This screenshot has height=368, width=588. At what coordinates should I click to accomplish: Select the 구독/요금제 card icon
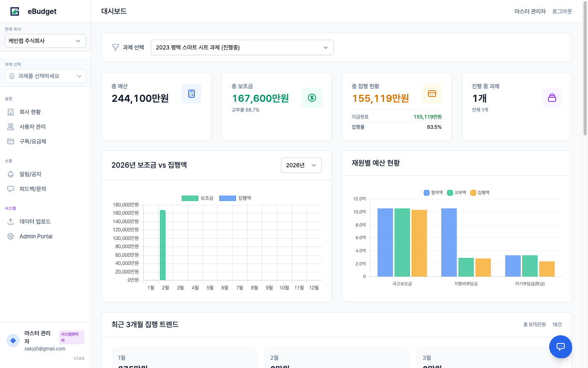tap(10, 141)
